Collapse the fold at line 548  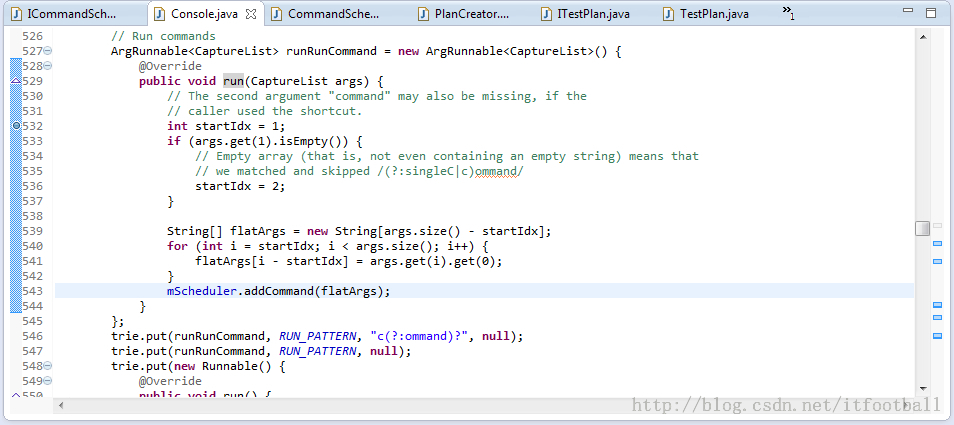(x=47, y=366)
